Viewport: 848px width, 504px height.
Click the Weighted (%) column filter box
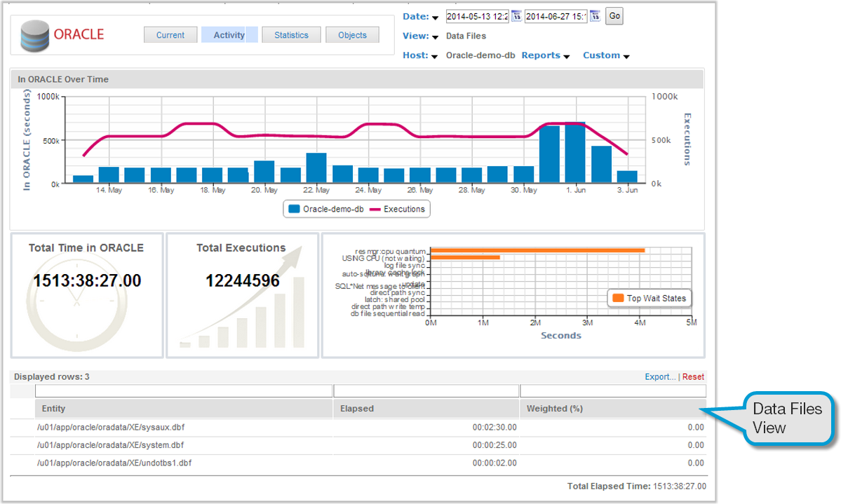(x=613, y=391)
